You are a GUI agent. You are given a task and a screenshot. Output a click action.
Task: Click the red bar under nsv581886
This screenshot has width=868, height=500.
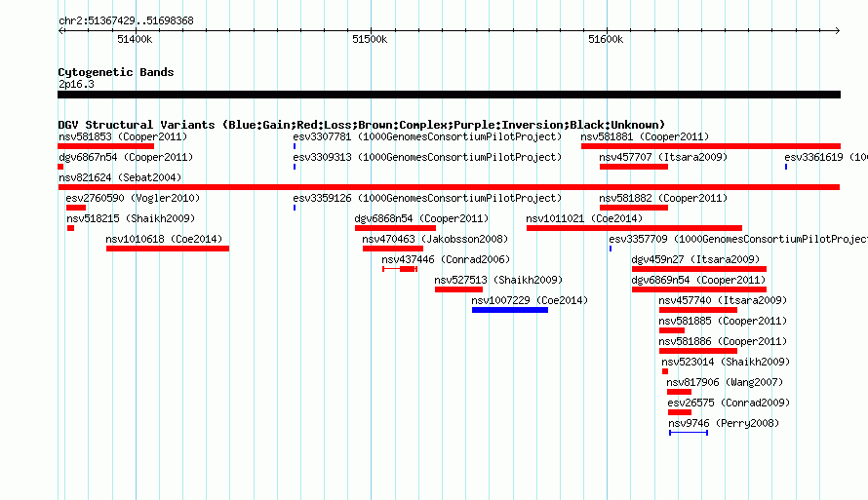698,351
